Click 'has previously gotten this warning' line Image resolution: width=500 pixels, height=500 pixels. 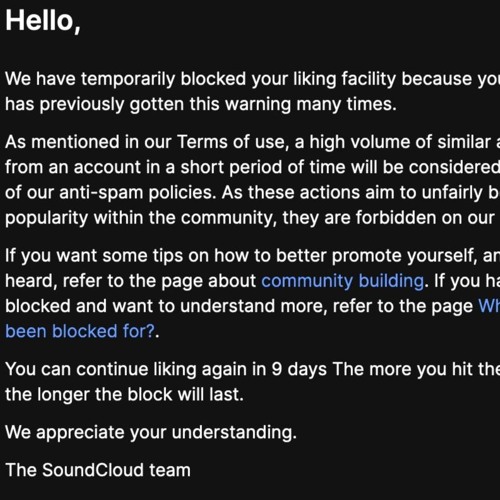click(x=201, y=104)
